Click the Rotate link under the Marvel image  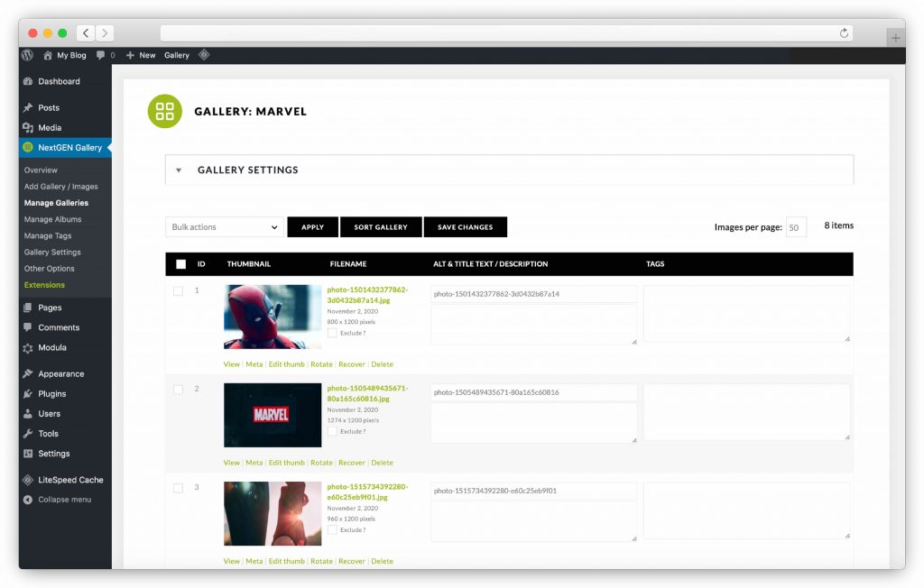click(321, 462)
